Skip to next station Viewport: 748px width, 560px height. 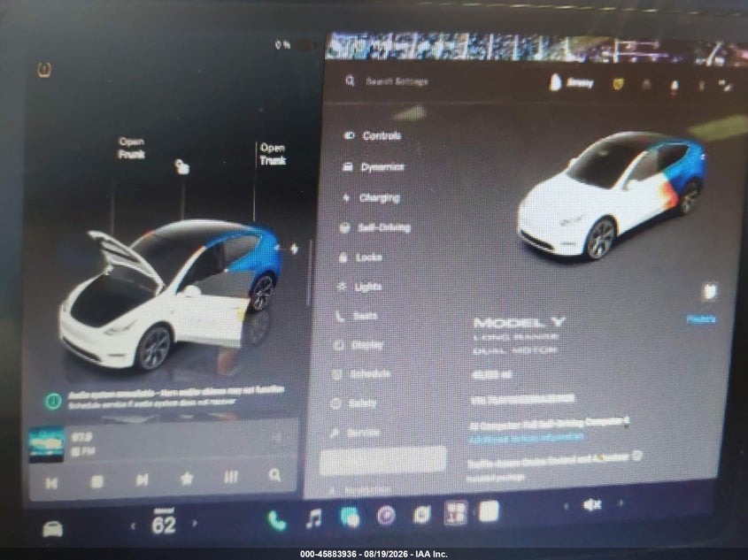[x=142, y=479]
